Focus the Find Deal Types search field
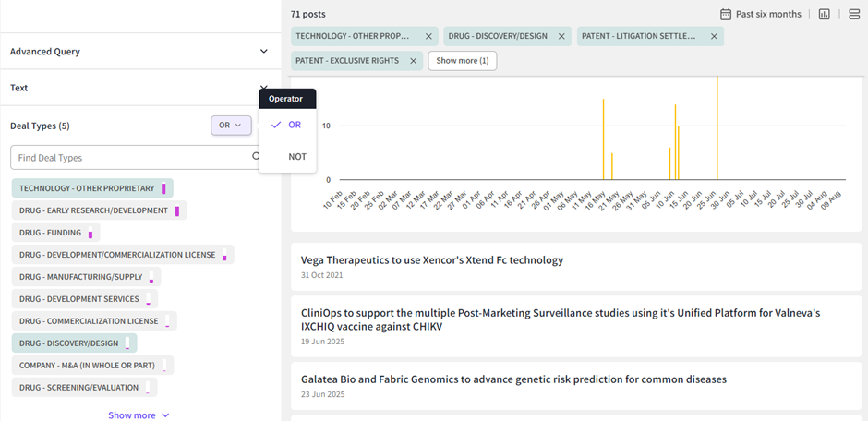 tap(129, 158)
